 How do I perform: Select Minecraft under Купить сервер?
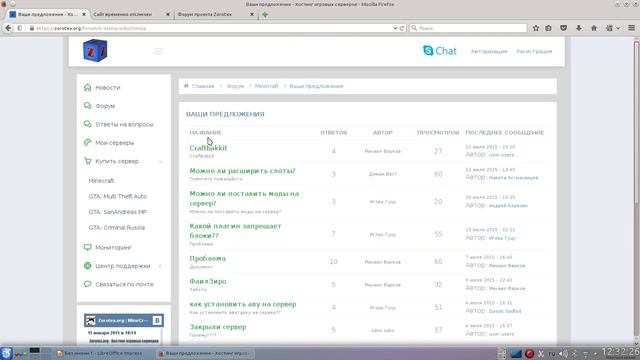[x=101, y=181]
